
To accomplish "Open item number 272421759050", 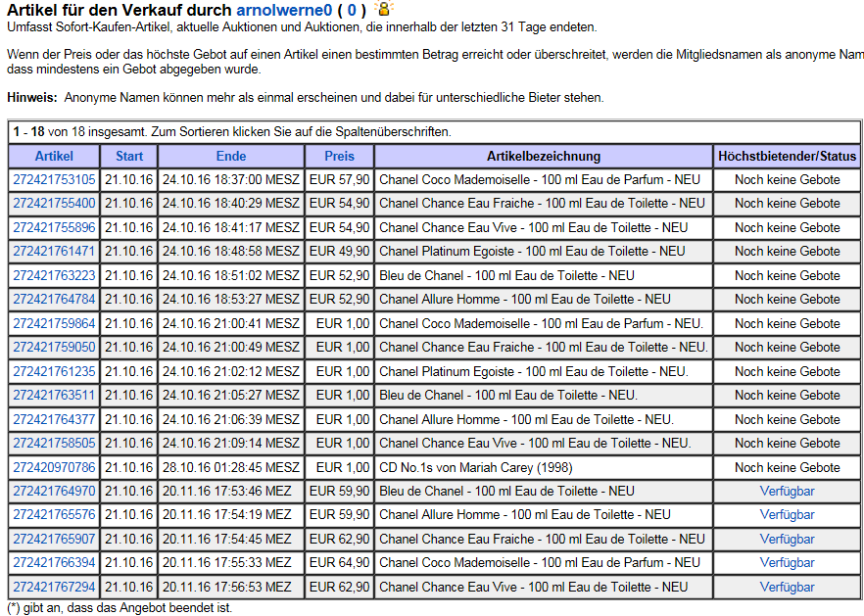I will 54,347.
